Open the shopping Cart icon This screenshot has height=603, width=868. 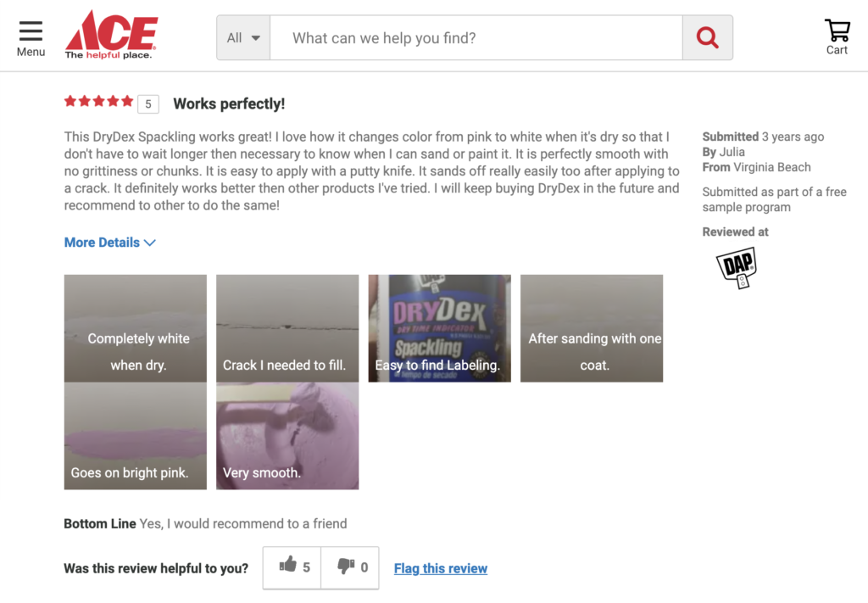pos(837,37)
